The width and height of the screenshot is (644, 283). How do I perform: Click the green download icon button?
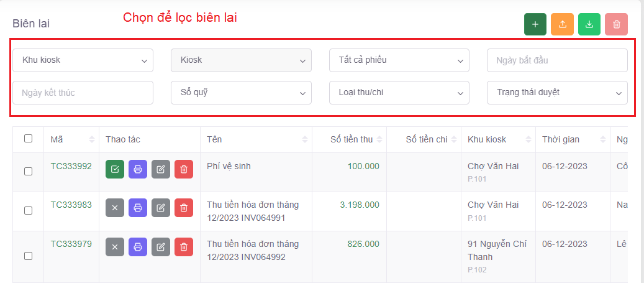(x=589, y=24)
